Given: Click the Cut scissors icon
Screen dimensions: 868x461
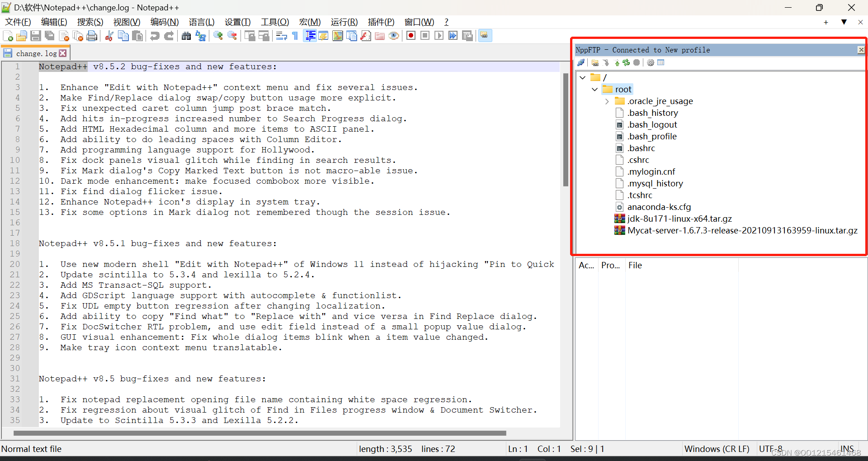Looking at the screenshot, I should tap(109, 36).
